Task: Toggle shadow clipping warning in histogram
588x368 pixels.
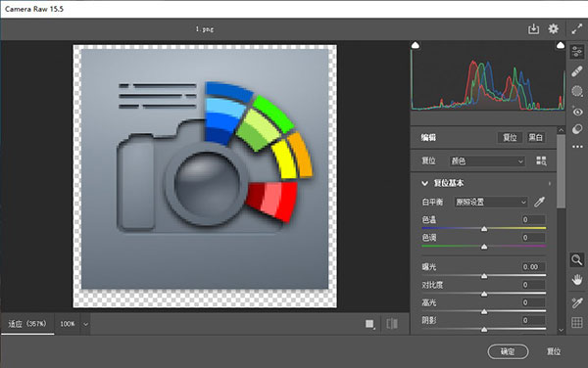Action: (416, 46)
